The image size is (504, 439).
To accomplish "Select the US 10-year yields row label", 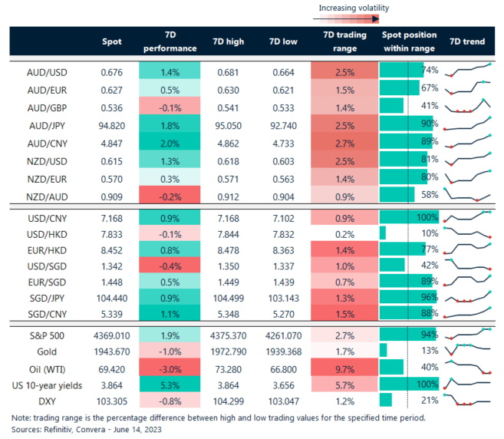I will click(47, 384).
